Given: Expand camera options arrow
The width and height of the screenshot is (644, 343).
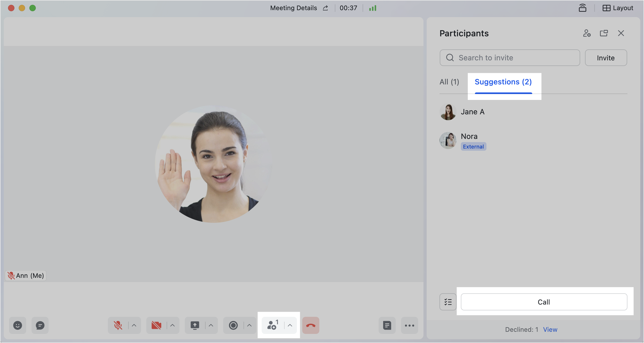Looking at the screenshot, I should 172,325.
